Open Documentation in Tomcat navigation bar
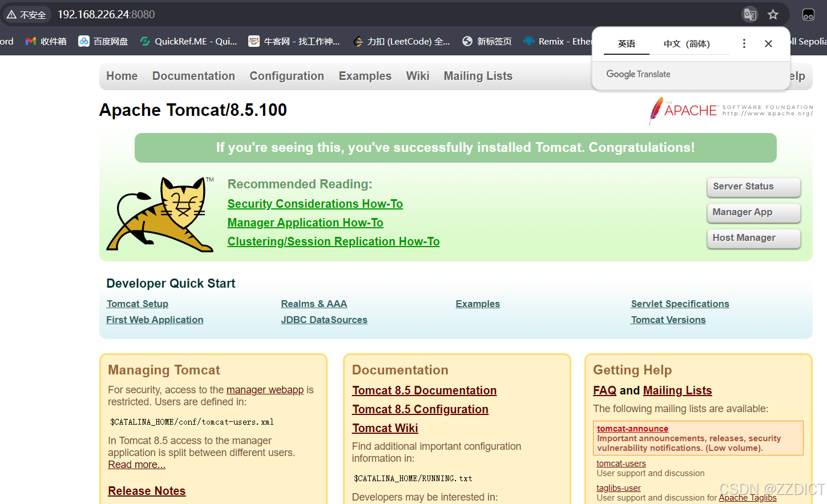 (x=193, y=76)
